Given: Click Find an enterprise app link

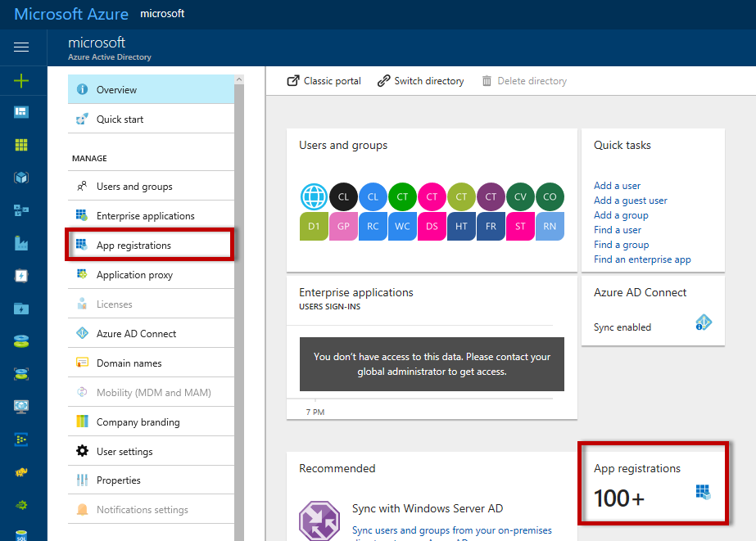Looking at the screenshot, I should [642, 259].
